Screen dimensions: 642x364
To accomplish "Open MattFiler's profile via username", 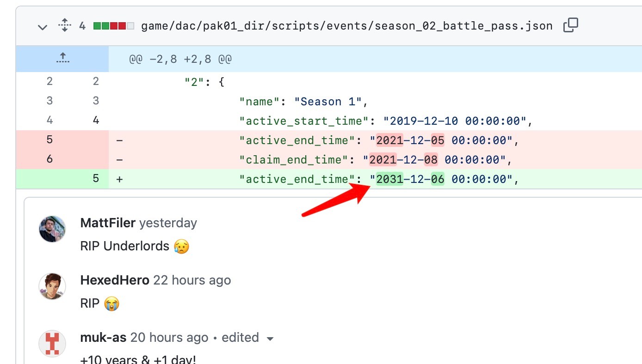I will [108, 223].
